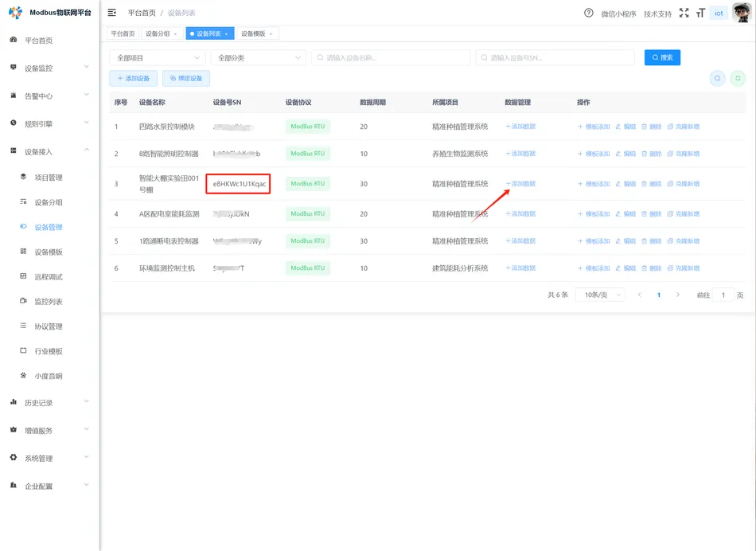Click the circular search icon above the table
The height and width of the screenshot is (551, 756).
(x=717, y=78)
